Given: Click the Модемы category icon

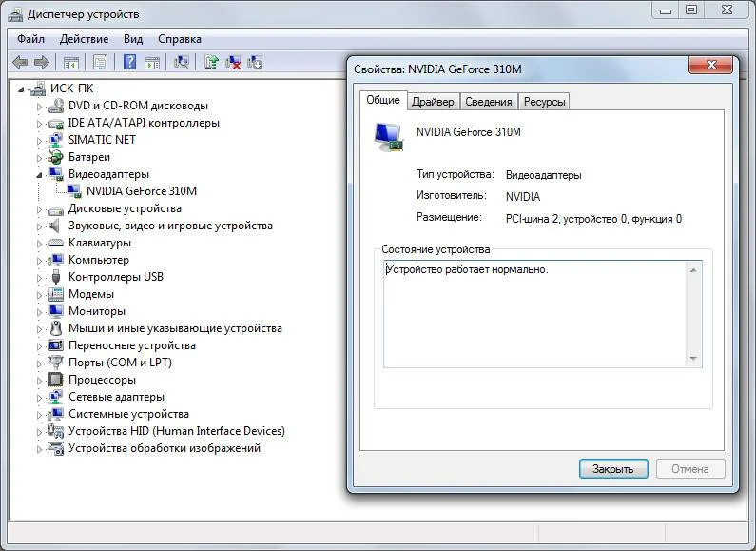Looking at the screenshot, I should pos(56,294).
